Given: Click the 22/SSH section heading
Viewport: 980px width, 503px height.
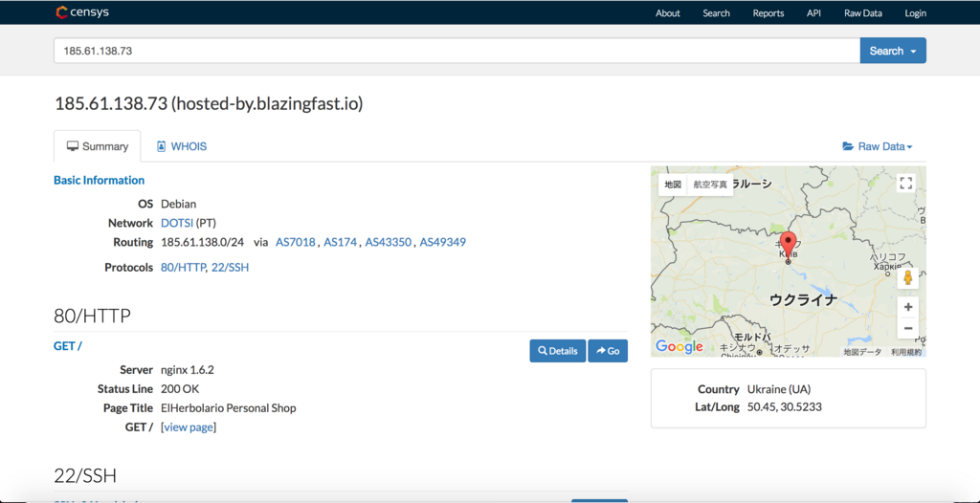Looking at the screenshot, I should [x=85, y=476].
